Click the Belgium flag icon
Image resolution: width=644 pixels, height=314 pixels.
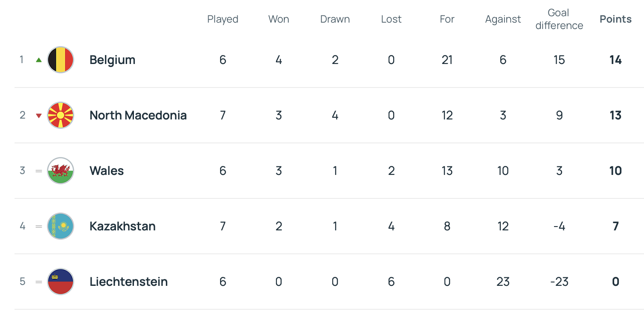(61, 60)
